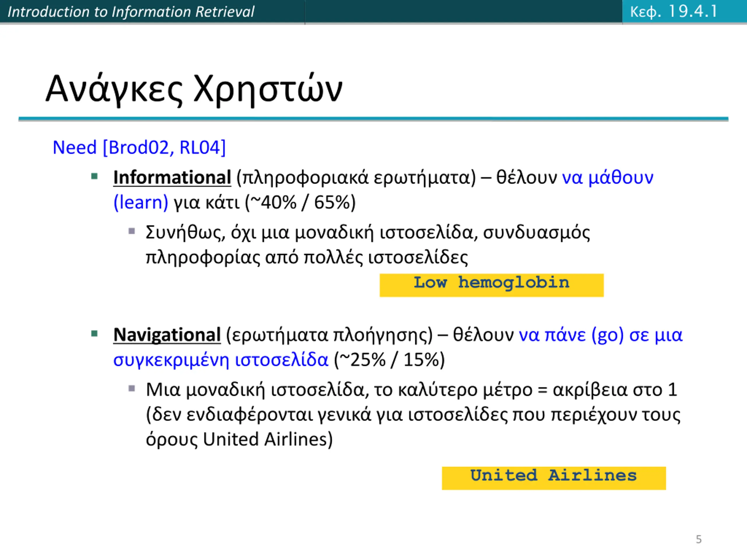Click the underlined Informational term
The image size is (747, 560).
pyautogui.click(x=172, y=178)
